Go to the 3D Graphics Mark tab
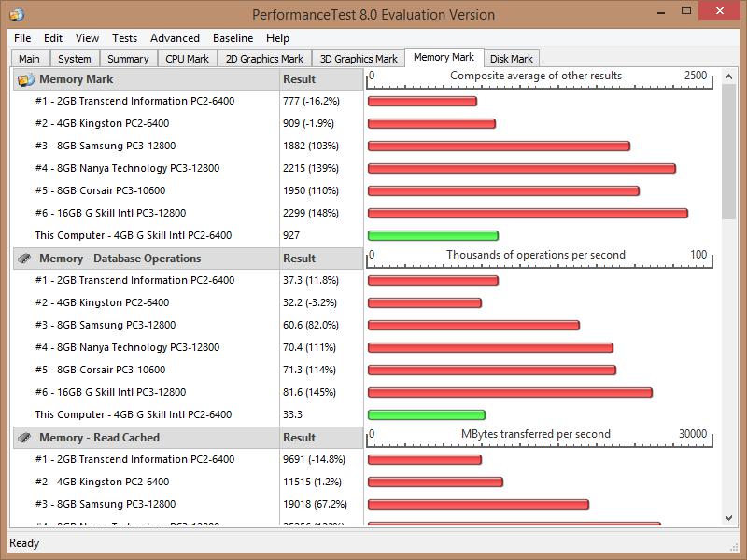Image resolution: width=747 pixels, height=560 pixels. [x=359, y=59]
